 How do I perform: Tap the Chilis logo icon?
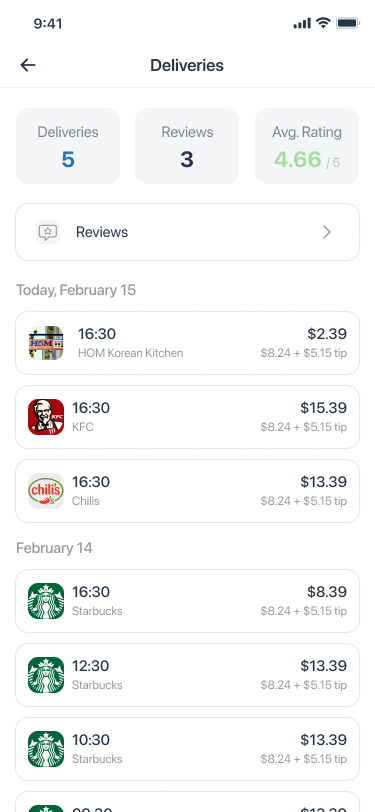[46, 491]
